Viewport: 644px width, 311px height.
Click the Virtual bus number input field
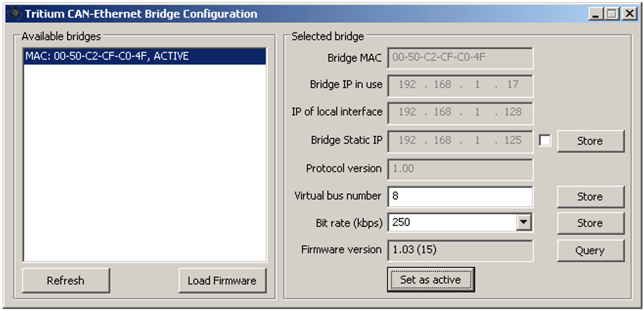[x=460, y=197]
